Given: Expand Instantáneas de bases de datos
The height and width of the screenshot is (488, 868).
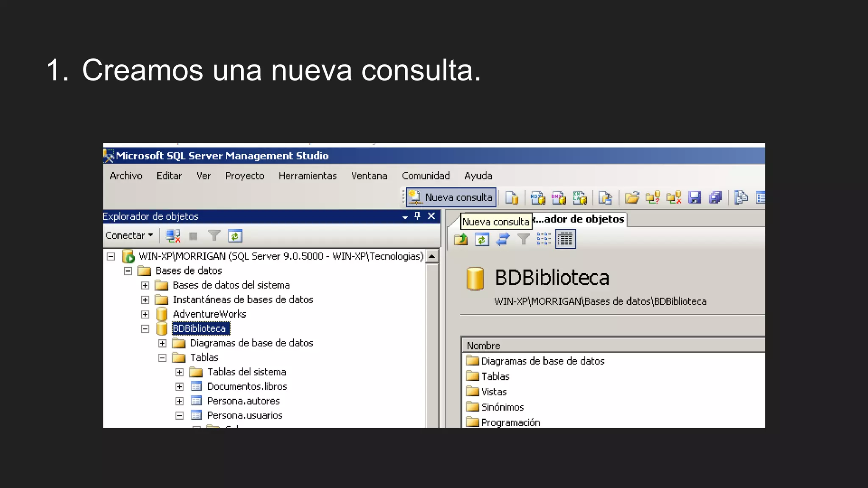Looking at the screenshot, I should 145,300.
